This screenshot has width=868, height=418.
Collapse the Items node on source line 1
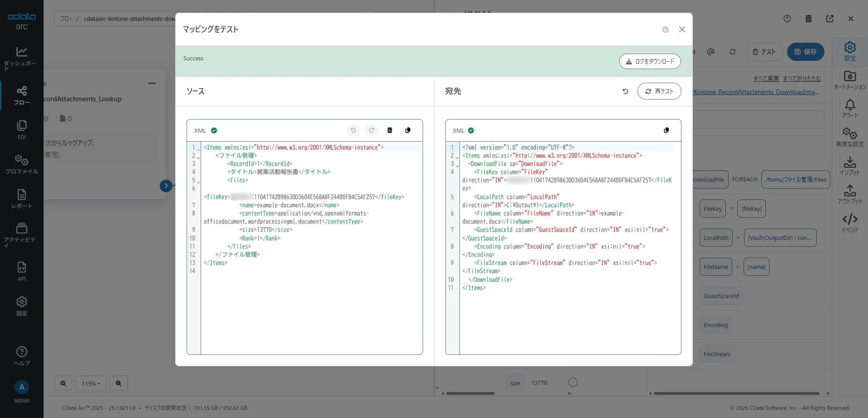coord(198,149)
